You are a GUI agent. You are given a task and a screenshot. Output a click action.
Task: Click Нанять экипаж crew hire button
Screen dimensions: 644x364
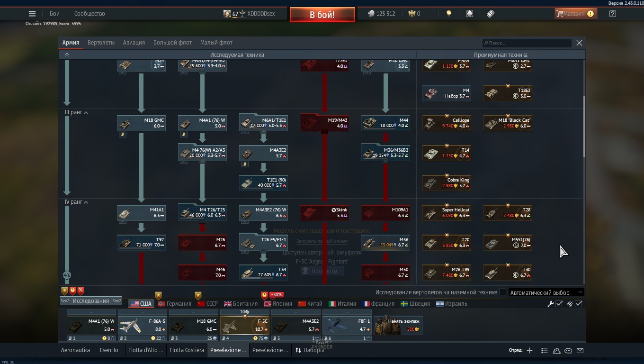pos(398,325)
